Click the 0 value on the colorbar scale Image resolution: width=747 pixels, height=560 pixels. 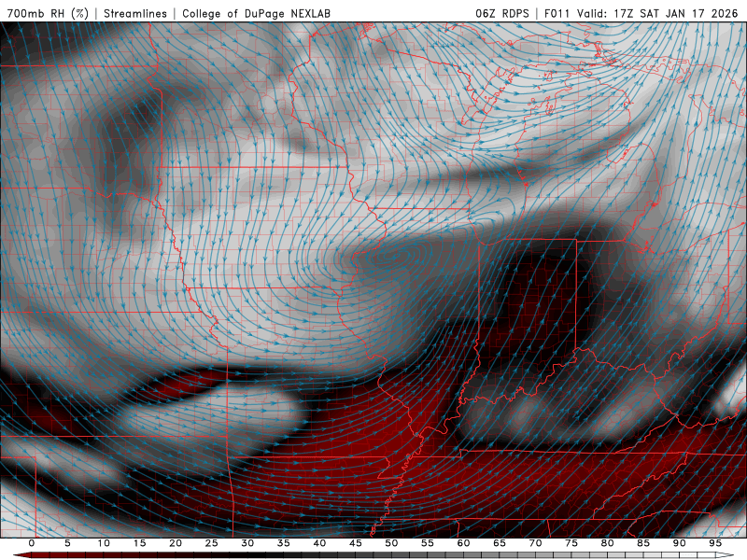pyautogui.click(x=32, y=543)
